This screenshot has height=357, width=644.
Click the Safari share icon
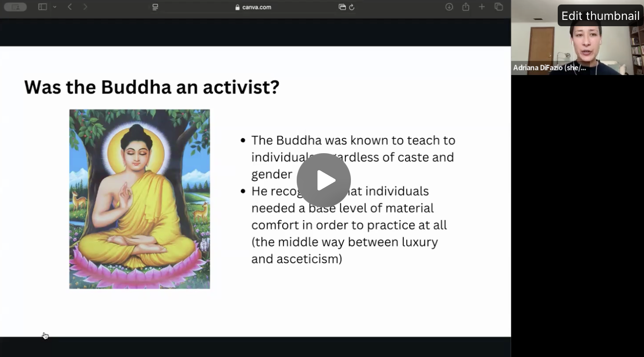466,7
